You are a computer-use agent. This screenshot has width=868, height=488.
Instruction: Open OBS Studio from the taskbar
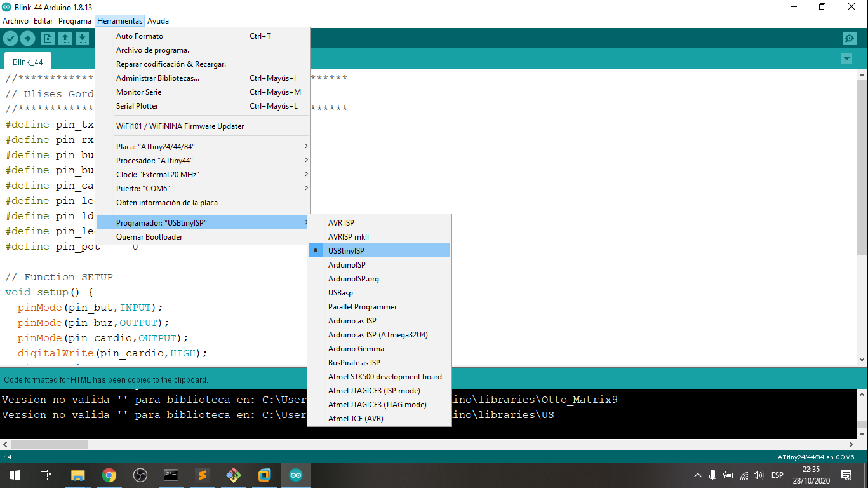pos(140,475)
